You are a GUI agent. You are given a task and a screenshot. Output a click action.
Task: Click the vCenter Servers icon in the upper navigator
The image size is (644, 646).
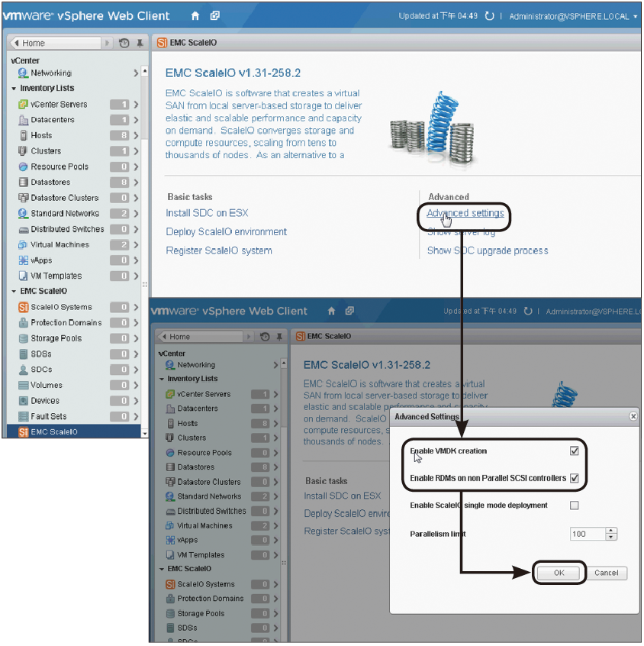tap(23, 105)
